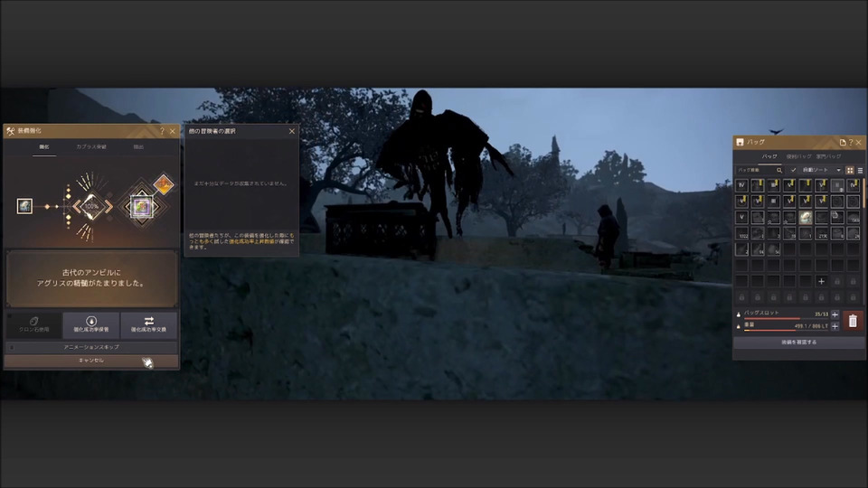868x488 pixels.
Task: Click the orange diamond icon above material slot
Action: click(164, 184)
